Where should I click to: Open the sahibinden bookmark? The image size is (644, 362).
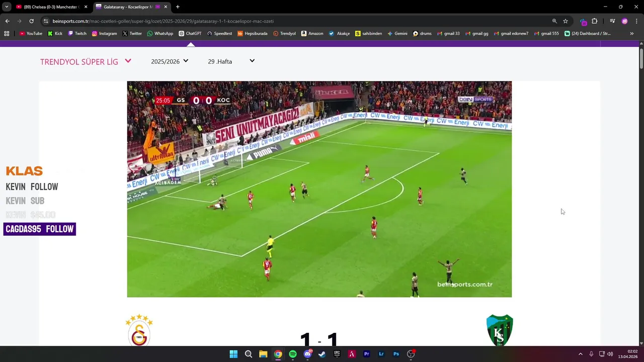(x=369, y=34)
